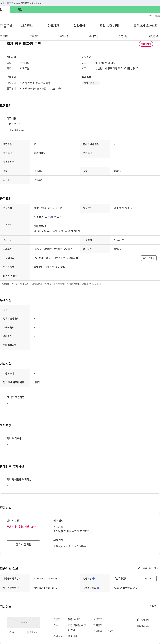Click the job title 업체 환경 미화원 구인
This screenshot has height=644, width=160.
click(x=24, y=44)
